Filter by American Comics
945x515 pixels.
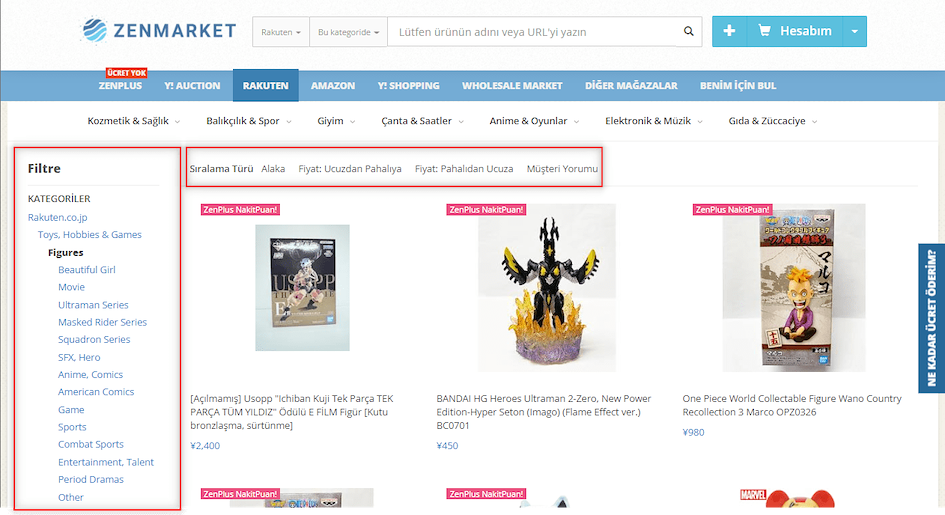[96, 392]
